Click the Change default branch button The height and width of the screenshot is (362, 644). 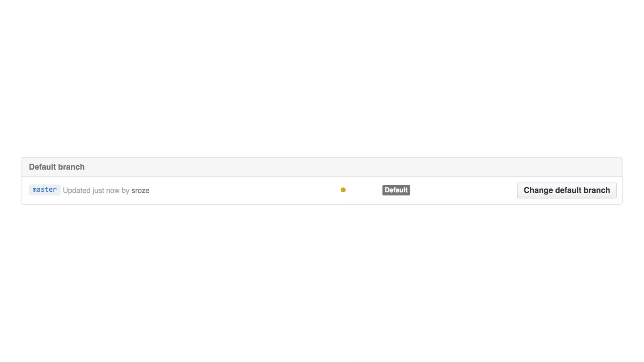(567, 190)
